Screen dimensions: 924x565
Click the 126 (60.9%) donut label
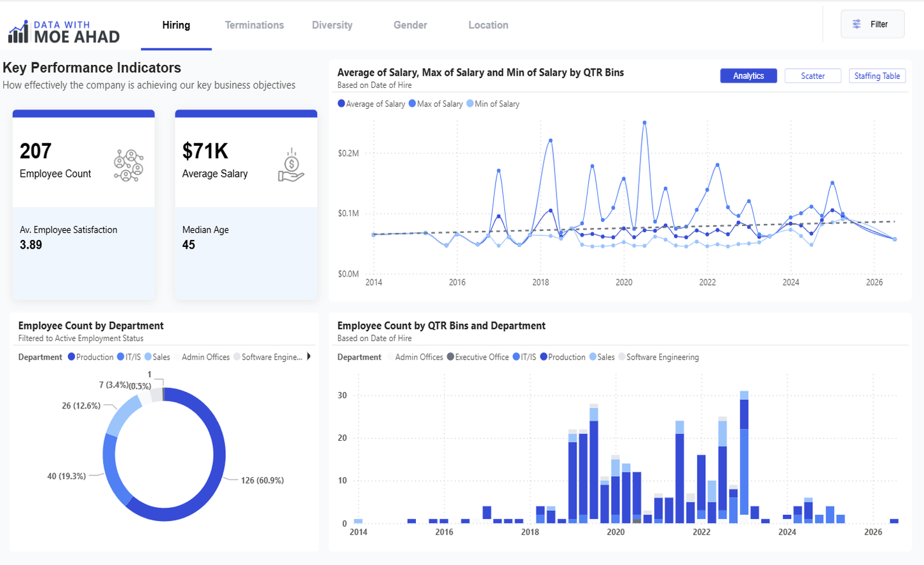pos(263,480)
